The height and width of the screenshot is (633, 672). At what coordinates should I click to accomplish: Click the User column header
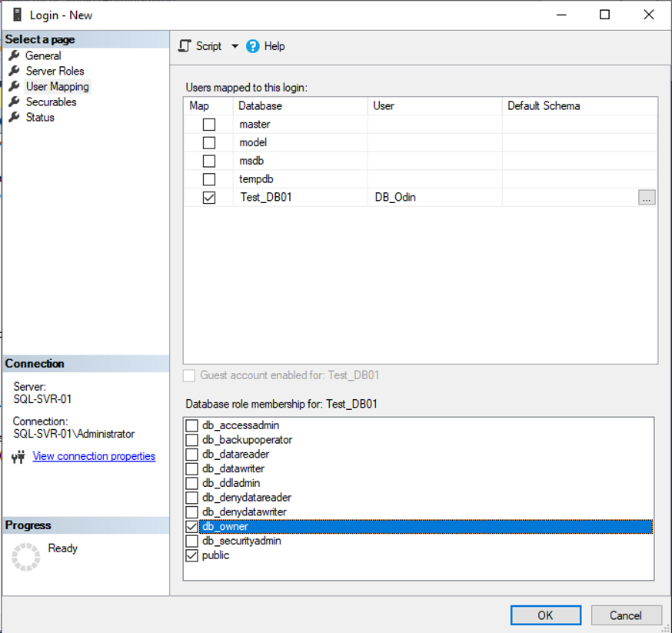coord(435,106)
